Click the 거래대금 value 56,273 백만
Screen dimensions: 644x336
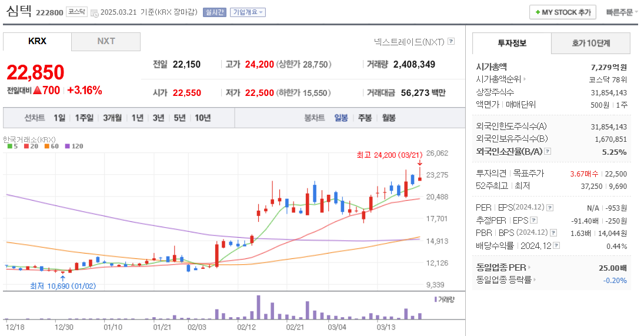point(423,93)
